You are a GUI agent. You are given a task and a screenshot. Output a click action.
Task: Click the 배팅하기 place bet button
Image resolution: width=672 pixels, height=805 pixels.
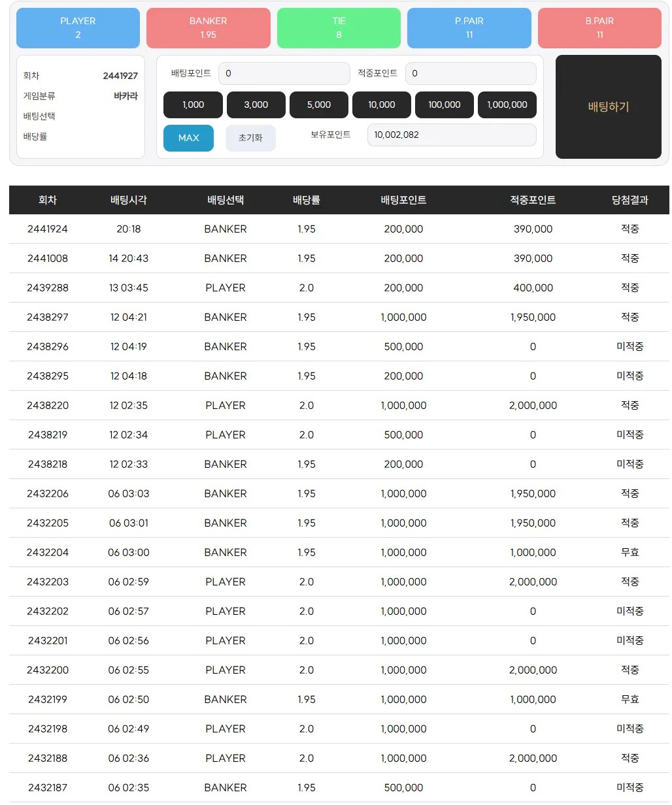click(x=609, y=107)
